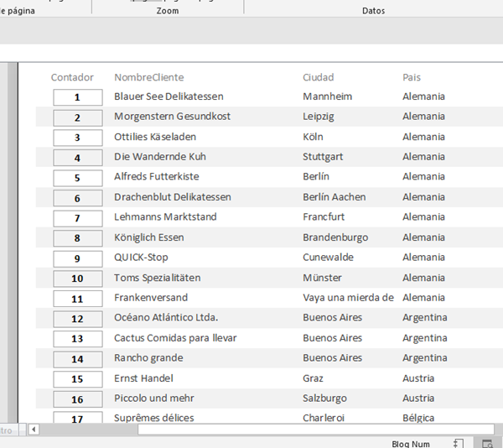Select customer Drachenblut Delikatessen
The width and height of the screenshot is (503, 448).
point(173,197)
